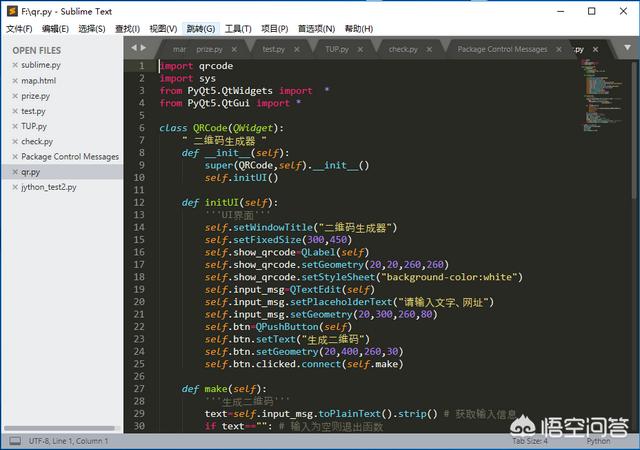Close the test.py tab

click(x=297, y=49)
